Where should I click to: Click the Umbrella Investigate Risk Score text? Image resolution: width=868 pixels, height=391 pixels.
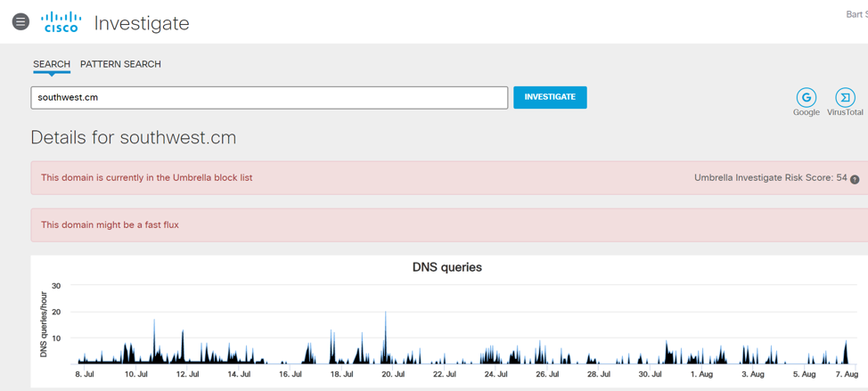[x=771, y=178]
